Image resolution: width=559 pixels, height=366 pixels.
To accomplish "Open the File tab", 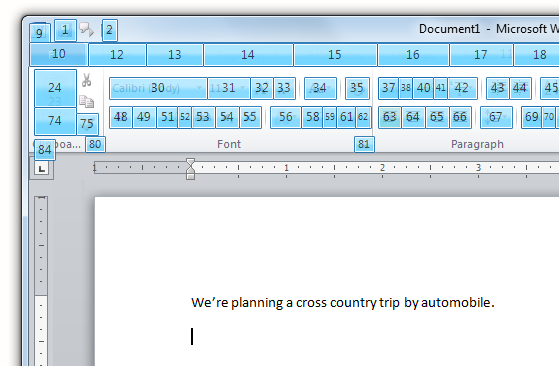I will (59, 55).
